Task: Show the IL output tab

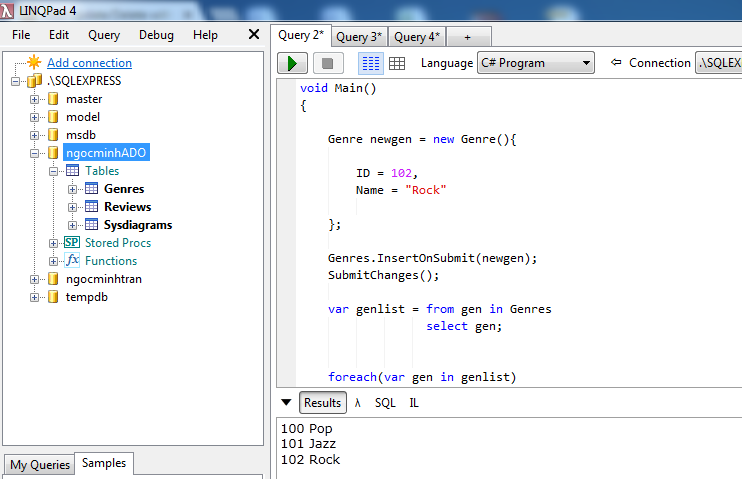Action: pos(414,403)
